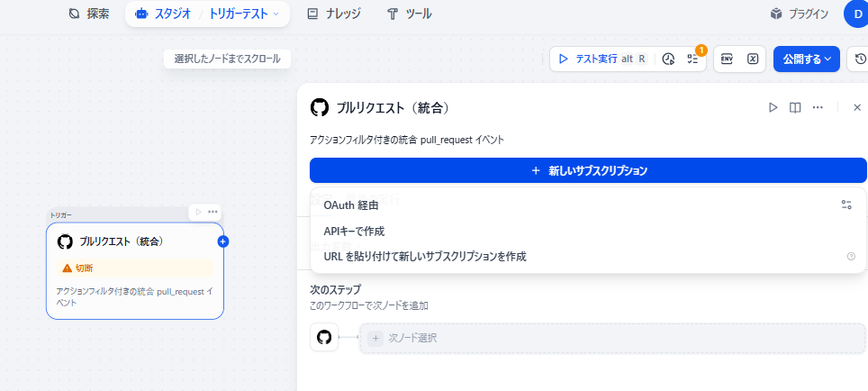Click GitHub icon in canvas node
The image size is (868, 391).
point(65,241)
